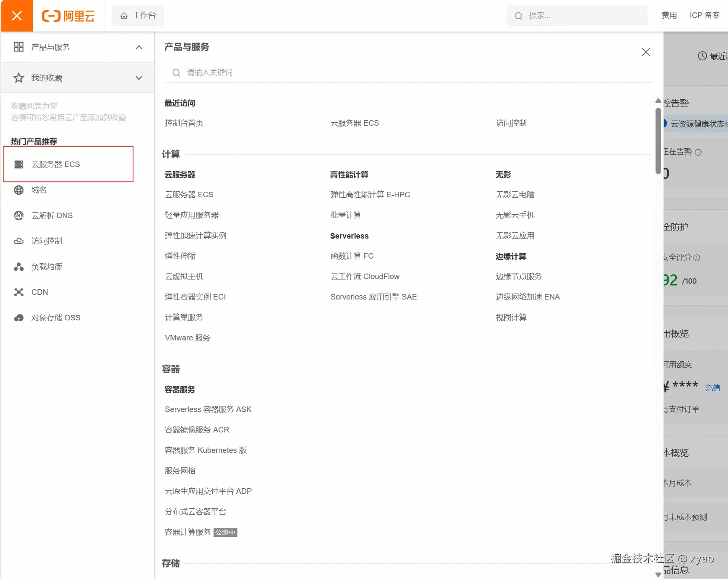Collapse the 产品与服务 section chevron
This screenshot has height=579, width=728.
click(139, 47)
